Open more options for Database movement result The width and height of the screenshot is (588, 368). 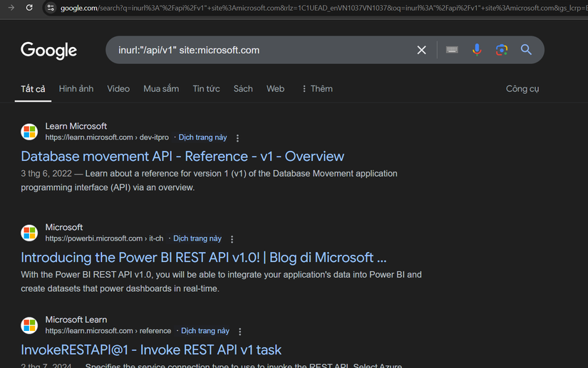pos(237,138)
